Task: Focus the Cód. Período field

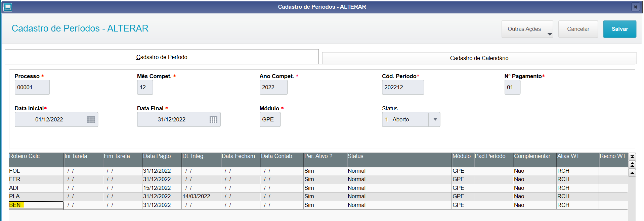Action: click(x=402, y=88)
